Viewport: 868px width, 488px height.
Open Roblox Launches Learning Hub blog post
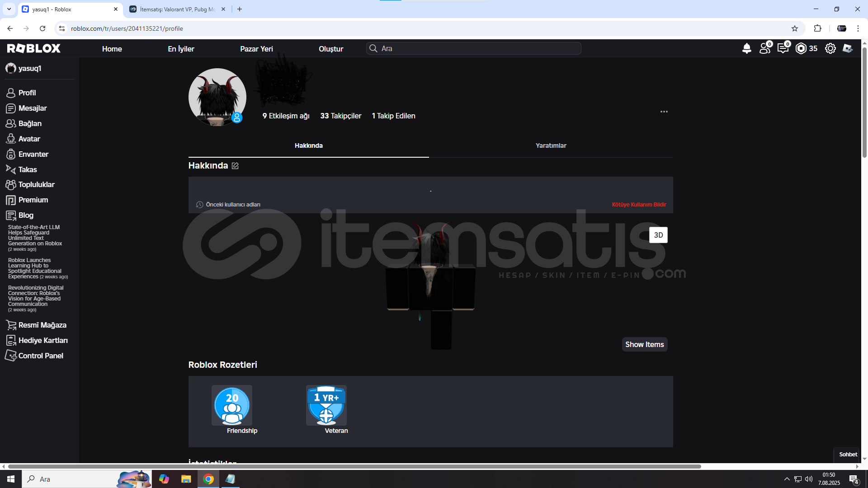pyautogui.click(x=38, y=268)
